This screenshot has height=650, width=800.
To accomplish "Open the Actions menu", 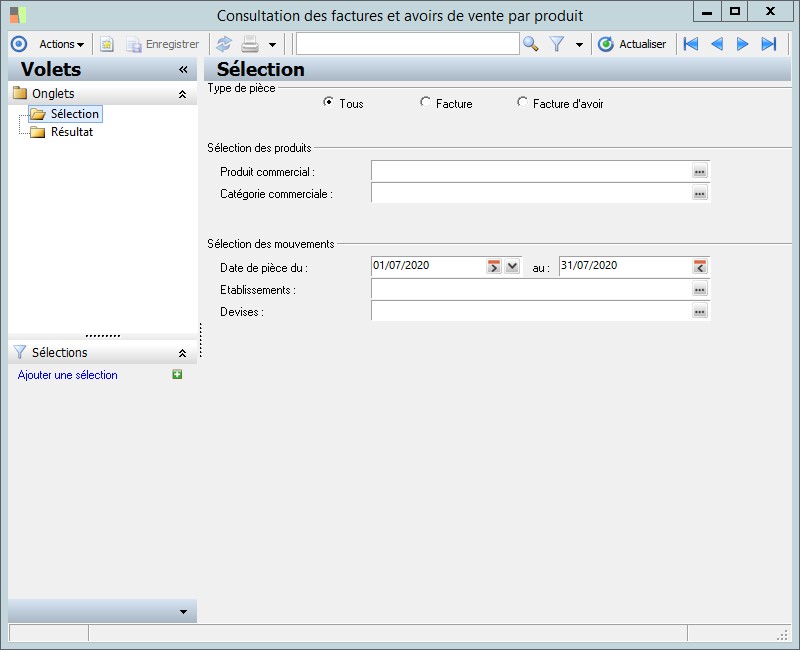I will coord(61,44).
